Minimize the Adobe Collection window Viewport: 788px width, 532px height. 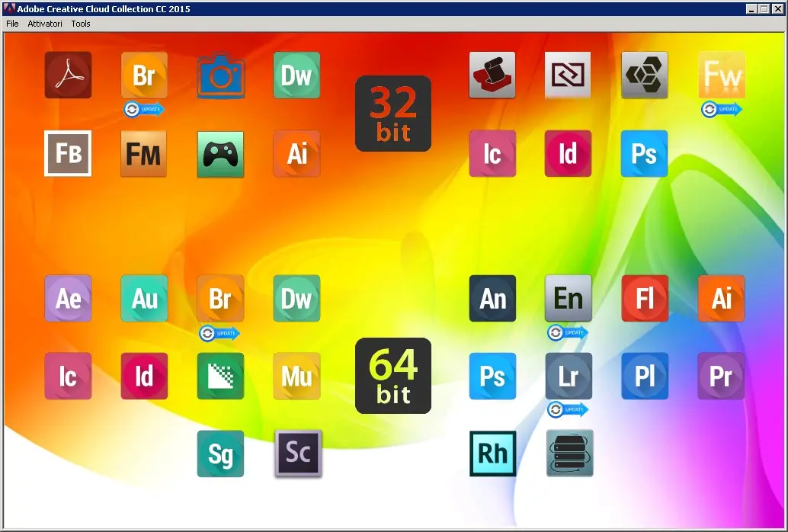pyautogui.click(x=751, y=9)
